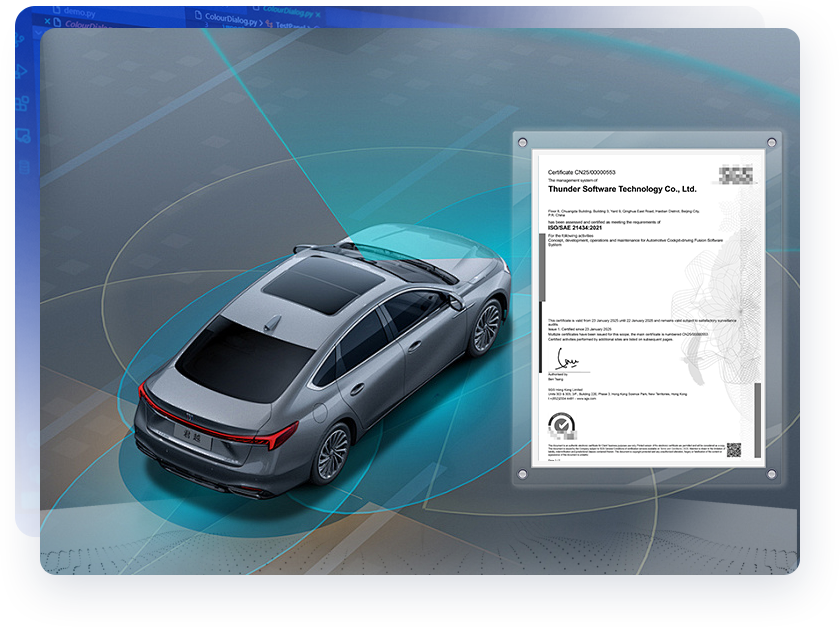Click the QR code on the certificate
The width and height of the screenshot is (840, 627).
coord(733,450)
